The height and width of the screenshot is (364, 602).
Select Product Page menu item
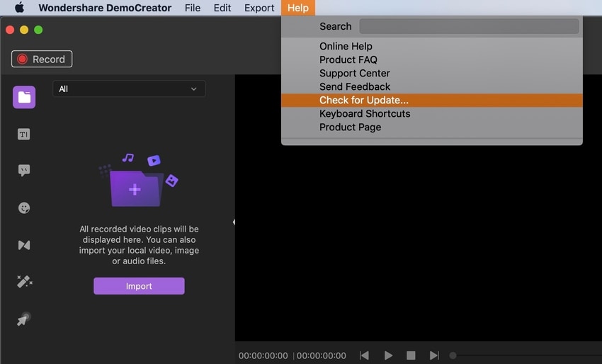(x=432, y=127)
